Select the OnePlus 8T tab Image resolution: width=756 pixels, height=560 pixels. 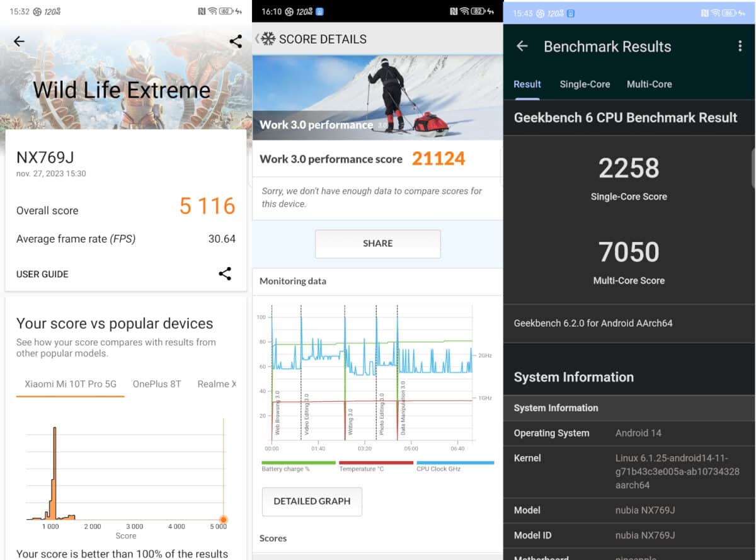tap(157, 384)
